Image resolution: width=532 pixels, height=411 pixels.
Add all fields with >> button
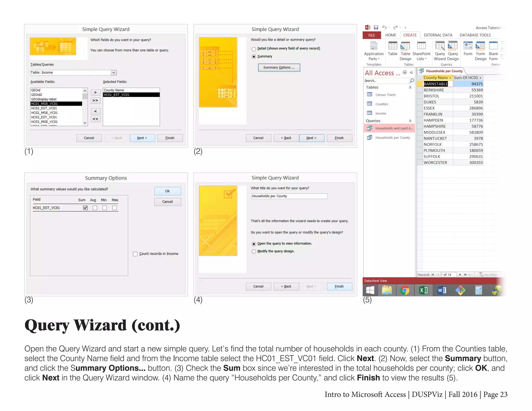tap(95, 101)
